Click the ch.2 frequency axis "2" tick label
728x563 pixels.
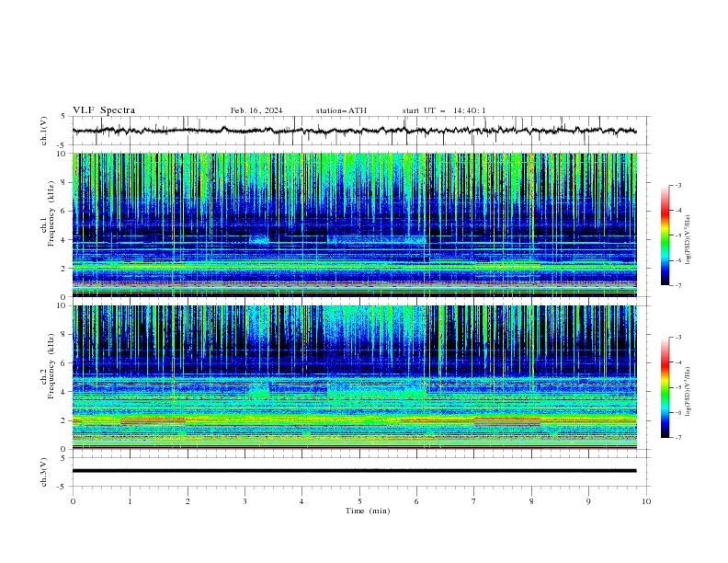click(x=64, y=420)
